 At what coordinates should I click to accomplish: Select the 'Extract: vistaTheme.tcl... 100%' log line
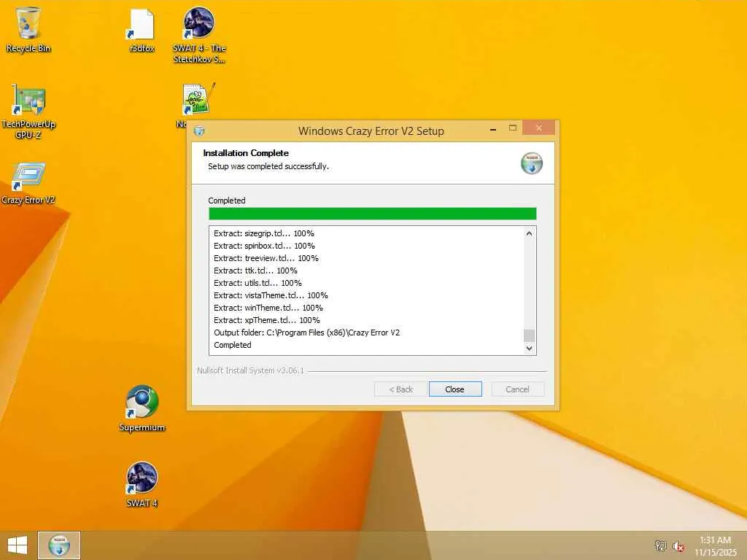click(x=271, y=295)
